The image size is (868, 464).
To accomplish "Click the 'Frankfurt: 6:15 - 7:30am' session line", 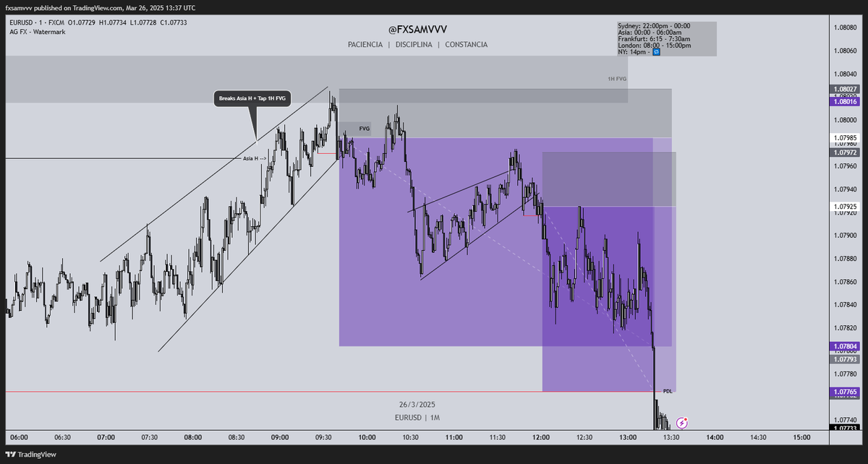I will (x=652, y=39).
